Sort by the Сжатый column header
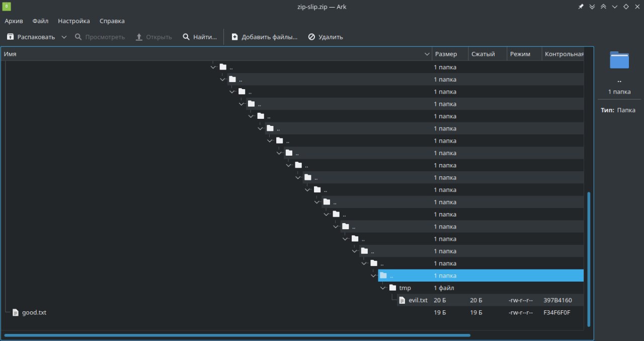This screenshot has height=341, width=644. pyautogui.click(x=487, y=54)
